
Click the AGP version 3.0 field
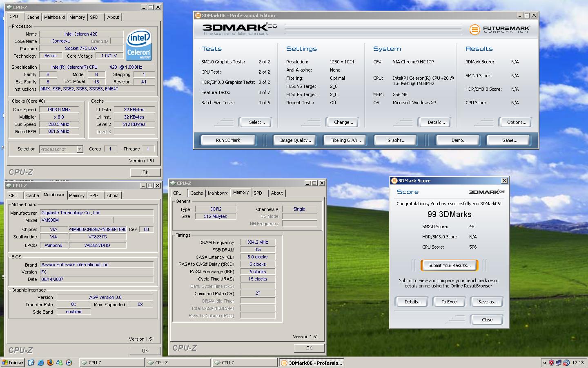tap(105, 297)
